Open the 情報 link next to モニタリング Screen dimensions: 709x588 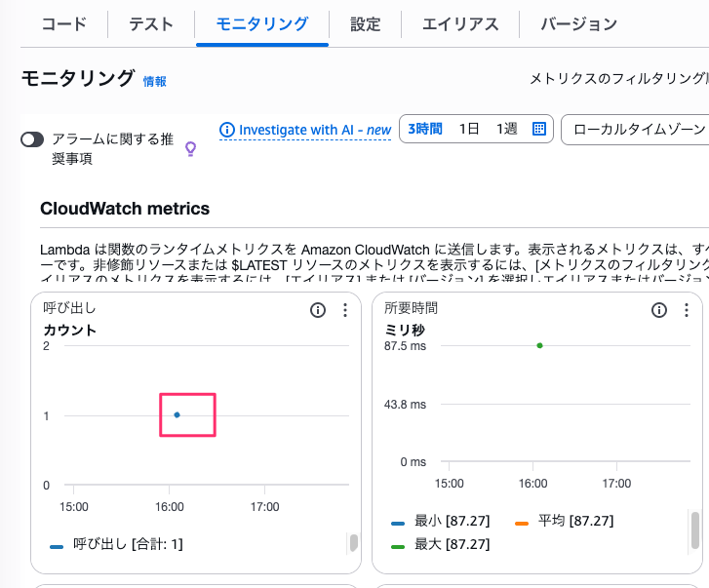click(x=155, y=82)
